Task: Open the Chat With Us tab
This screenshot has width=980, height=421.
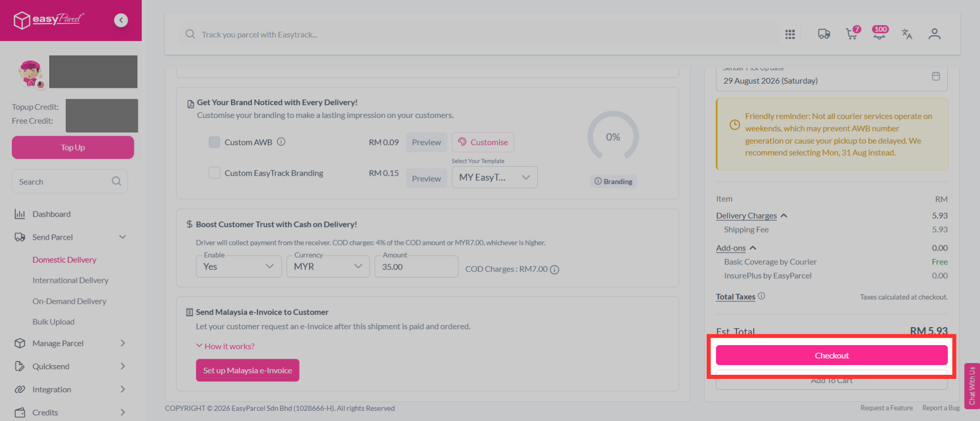Action: (x=972, y=386)
